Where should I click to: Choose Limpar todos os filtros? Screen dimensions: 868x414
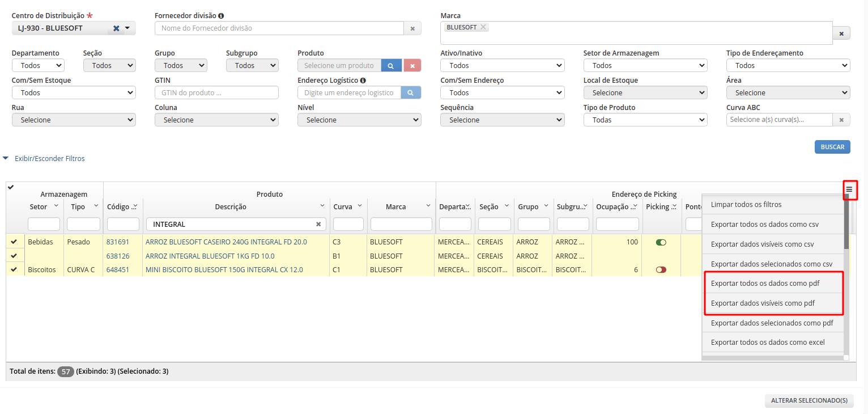[773, 204]
